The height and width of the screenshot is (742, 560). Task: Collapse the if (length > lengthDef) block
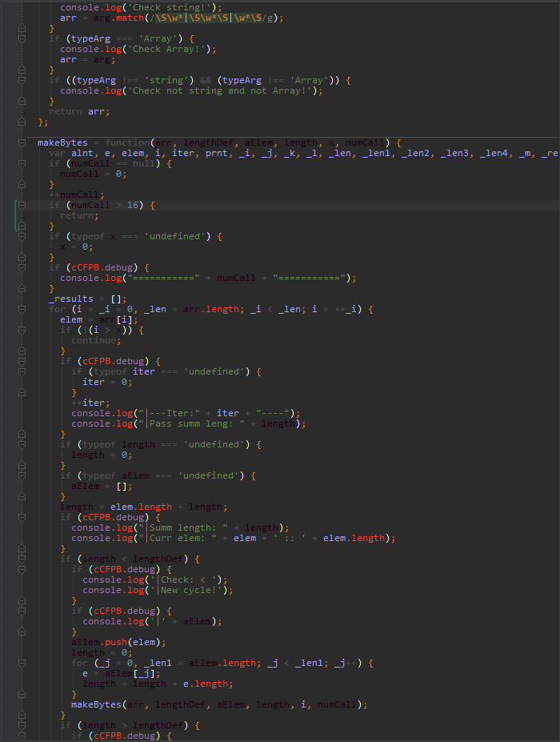(x=22, y=725)
